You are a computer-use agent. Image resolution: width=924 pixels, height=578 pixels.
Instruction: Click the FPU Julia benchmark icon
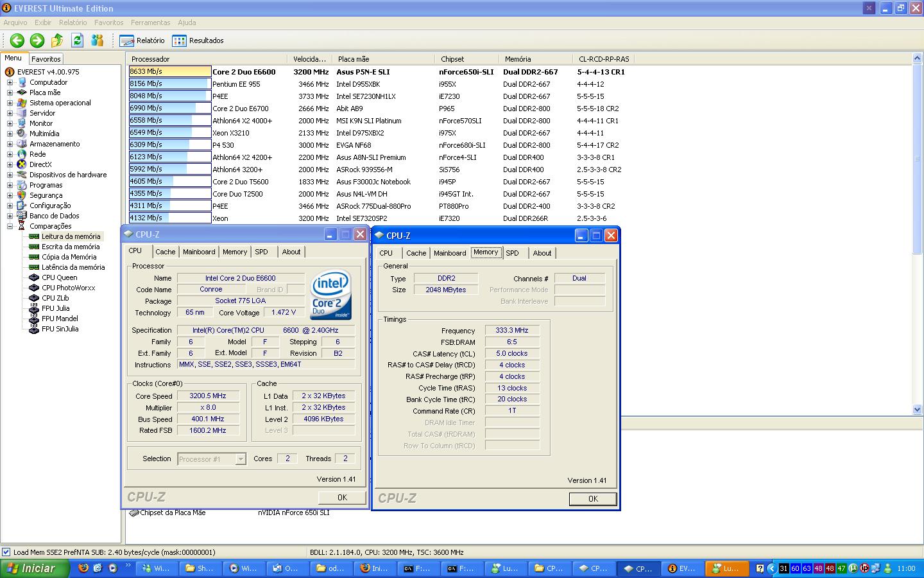pyautogui.click(x=34, y=308)
